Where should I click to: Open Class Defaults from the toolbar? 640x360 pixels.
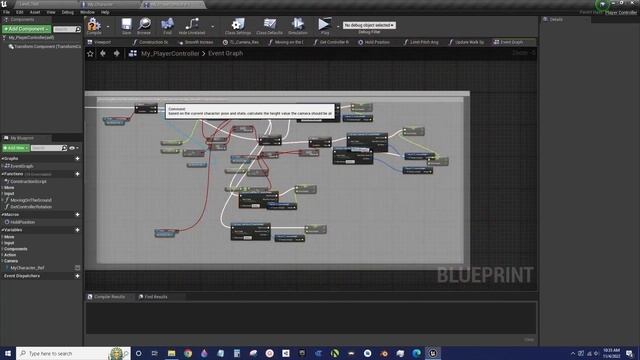(x=269, y=25)
